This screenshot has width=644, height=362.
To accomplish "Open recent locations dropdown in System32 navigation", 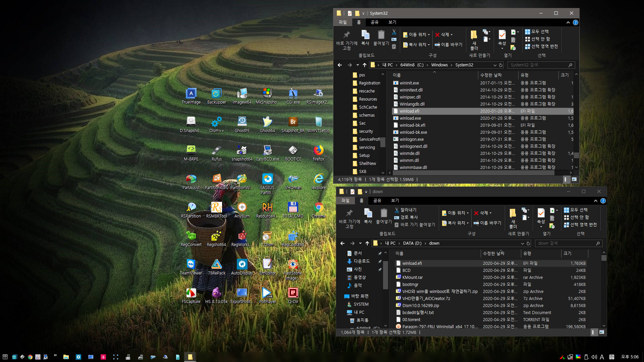I will pos(358,65).
